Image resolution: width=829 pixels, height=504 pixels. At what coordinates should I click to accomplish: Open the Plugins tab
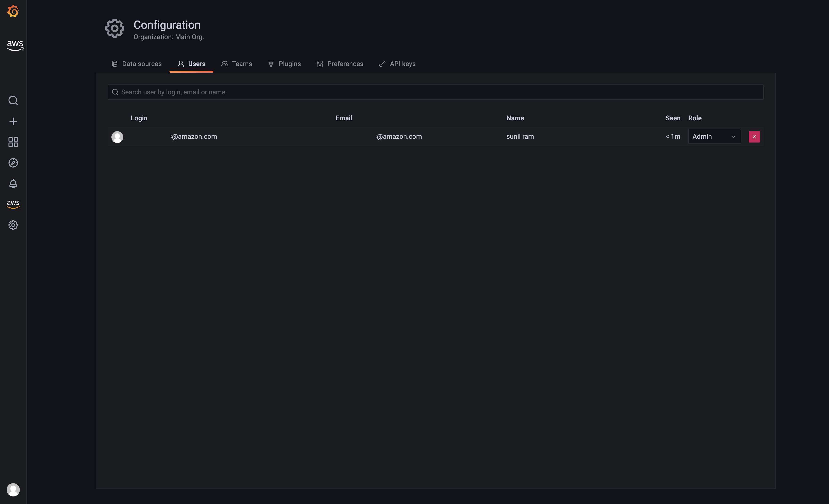click(x=285, y=63)
